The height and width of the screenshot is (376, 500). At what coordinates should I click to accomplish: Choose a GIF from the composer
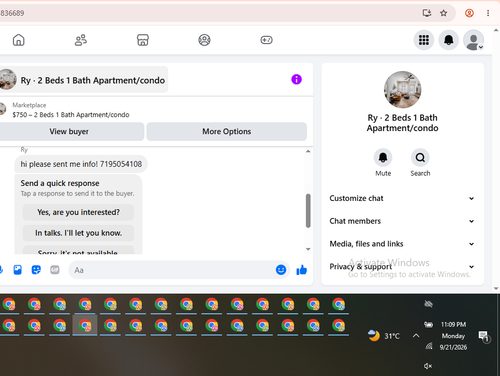55,270
